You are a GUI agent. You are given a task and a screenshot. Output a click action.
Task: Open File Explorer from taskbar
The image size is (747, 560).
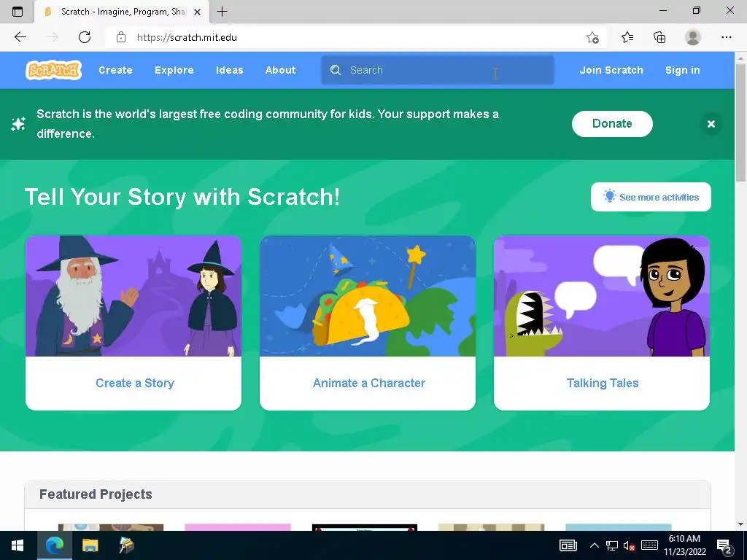point(90,545)
